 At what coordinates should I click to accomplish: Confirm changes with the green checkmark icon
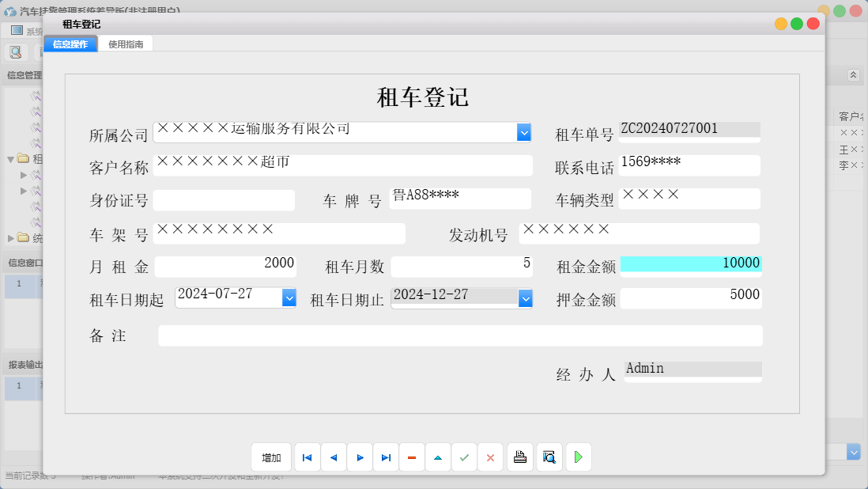coord(464,457)
